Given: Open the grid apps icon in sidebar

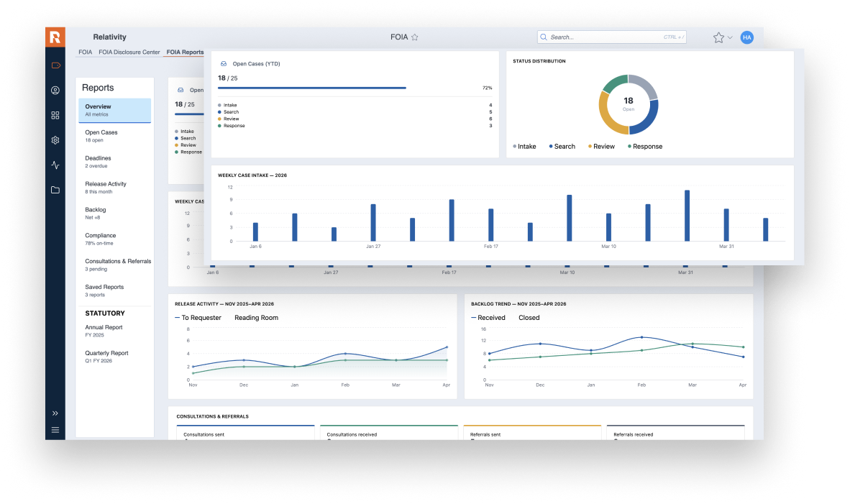Looking at the screenshot, I should click(55, 116).
